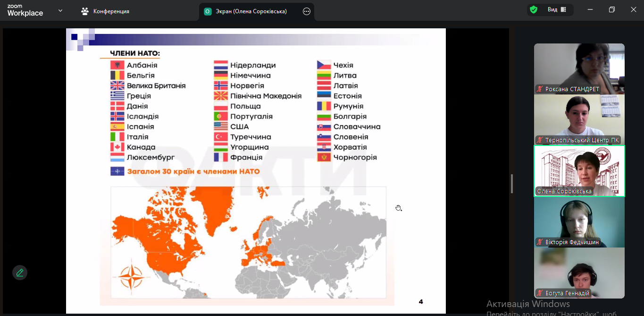Click the side panel collapse handle
The height and width of the screenshot is (316, 644).
[x=512, y=184]
